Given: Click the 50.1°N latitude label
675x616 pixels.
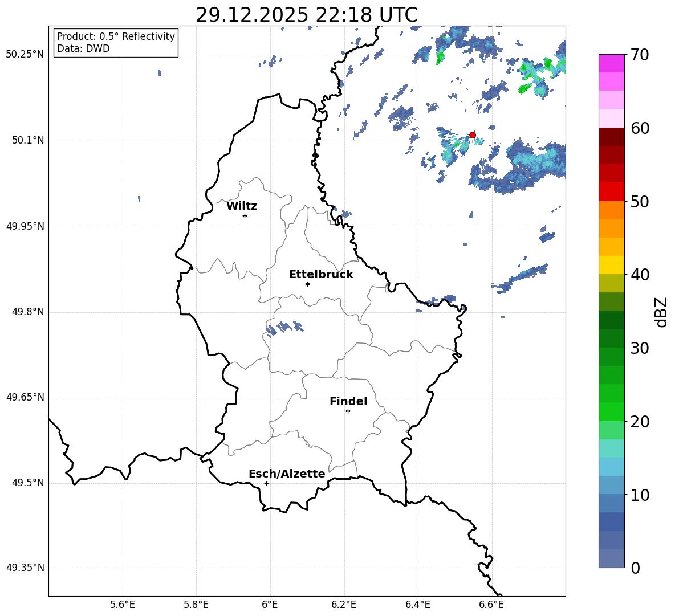Looking at the screenshot, I should click(28, 141).
